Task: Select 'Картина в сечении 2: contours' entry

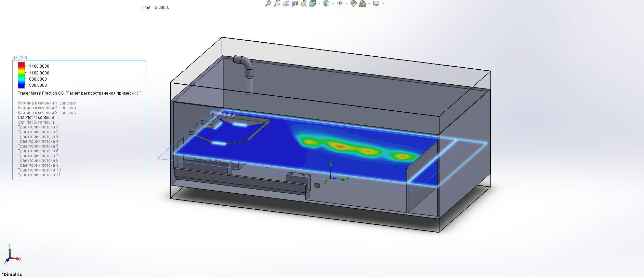Action: click(x=47, y=108)
